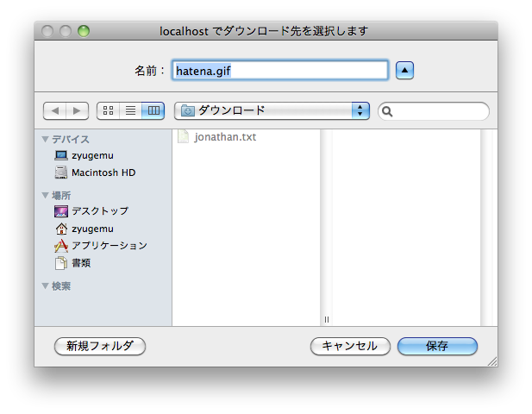
Task: Select デスクトップ in the sidebar
Action: coord(100,211)
